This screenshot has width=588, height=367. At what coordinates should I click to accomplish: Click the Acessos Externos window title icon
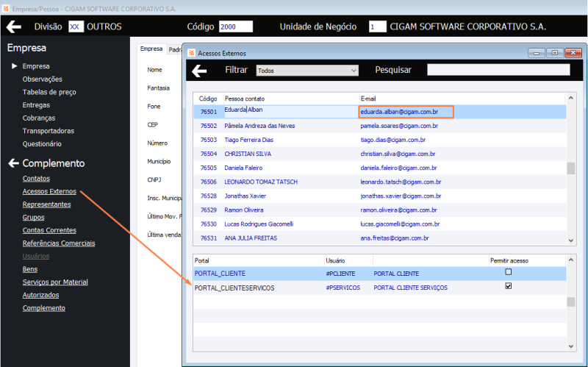click(192, 53)
